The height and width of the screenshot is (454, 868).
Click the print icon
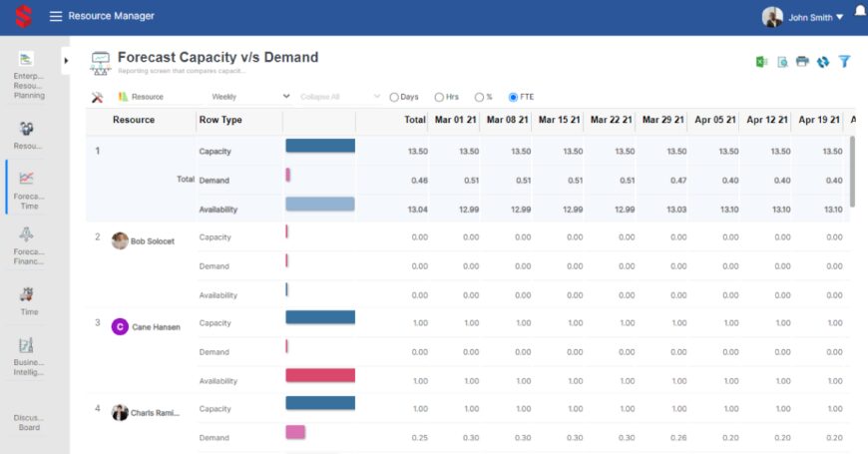[802, 62]
